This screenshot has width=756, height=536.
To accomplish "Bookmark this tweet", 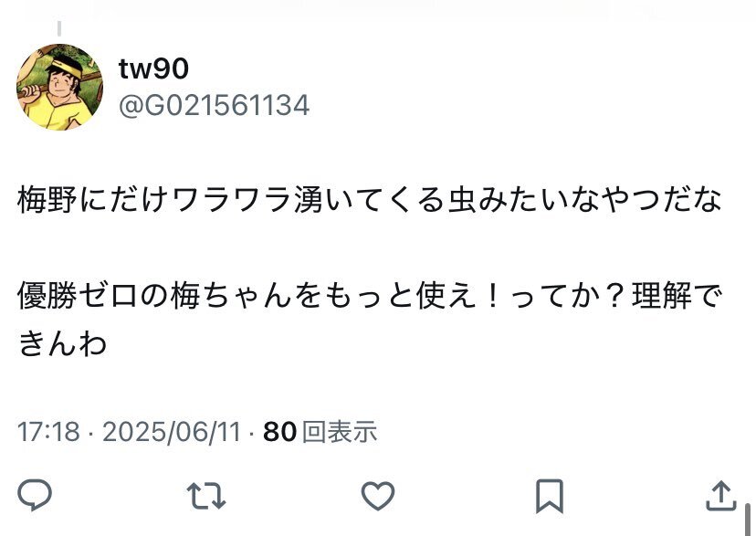I will [x=550, y=496].
